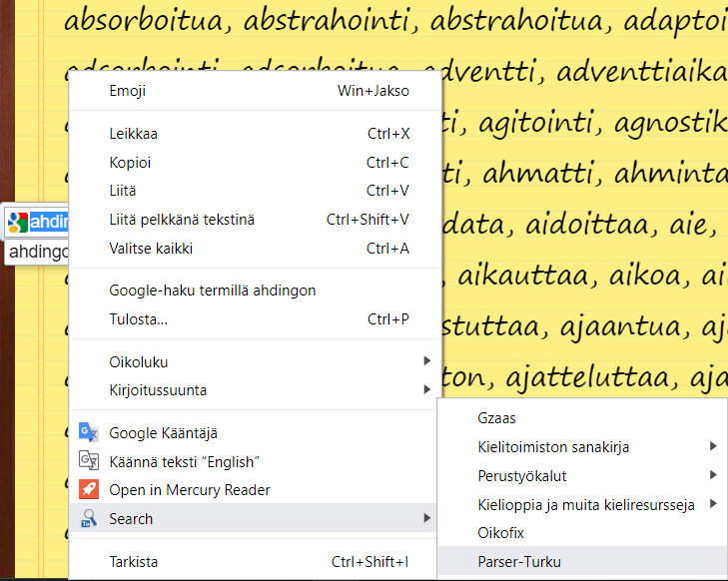Select Emoji from the context menu

(x=128, y=91)
